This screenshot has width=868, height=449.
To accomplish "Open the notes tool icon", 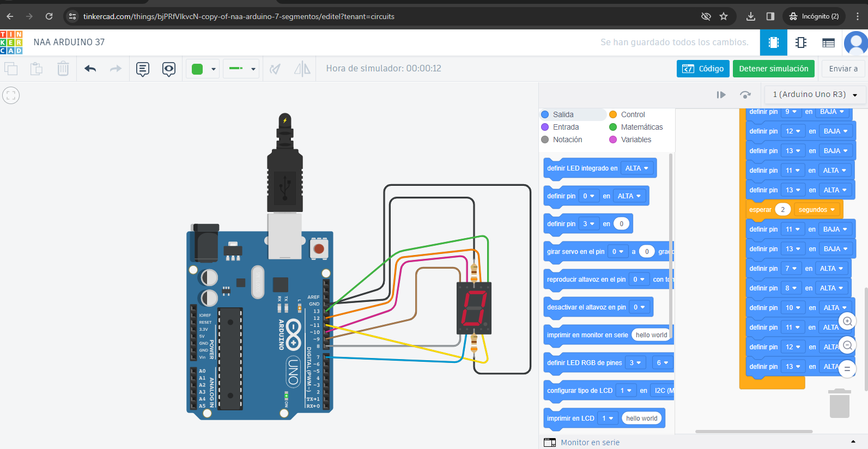I will 143,69.
